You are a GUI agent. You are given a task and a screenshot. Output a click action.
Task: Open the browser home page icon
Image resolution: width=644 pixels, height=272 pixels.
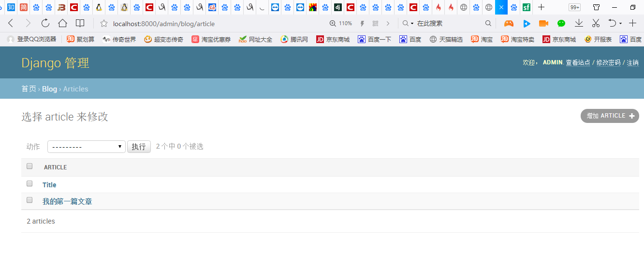(x=62, y=23)
